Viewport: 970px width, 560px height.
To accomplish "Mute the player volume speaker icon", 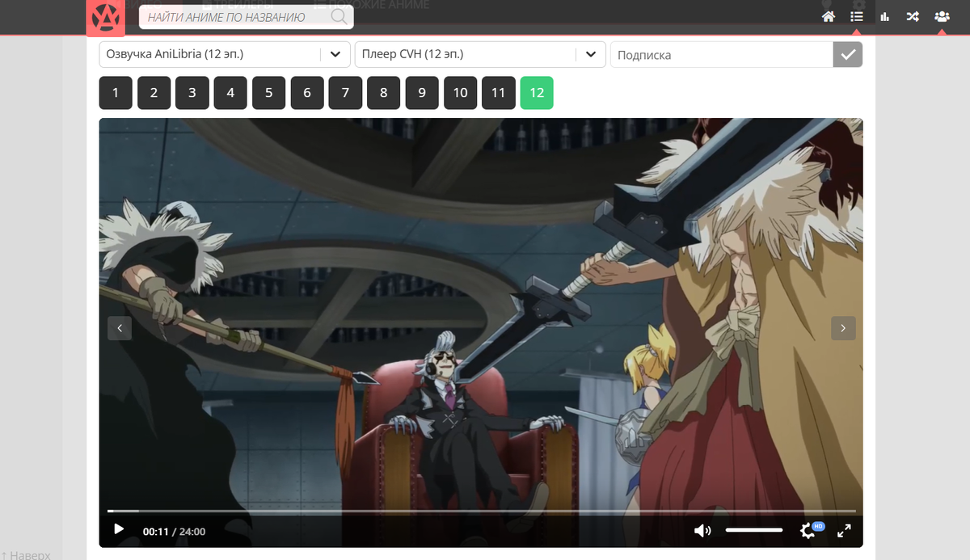I will coord(702,530).
